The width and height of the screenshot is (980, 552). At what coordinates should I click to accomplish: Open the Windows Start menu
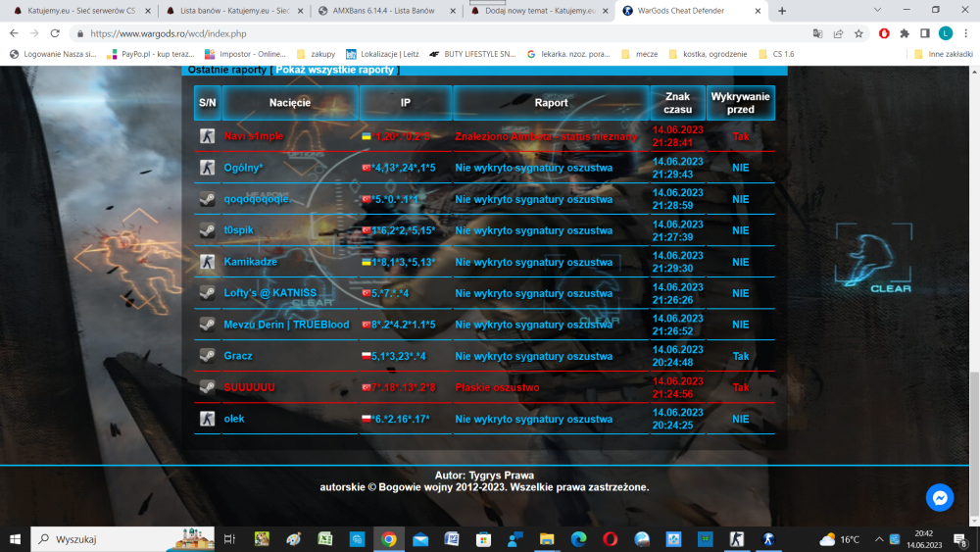(x=15, y=539)
